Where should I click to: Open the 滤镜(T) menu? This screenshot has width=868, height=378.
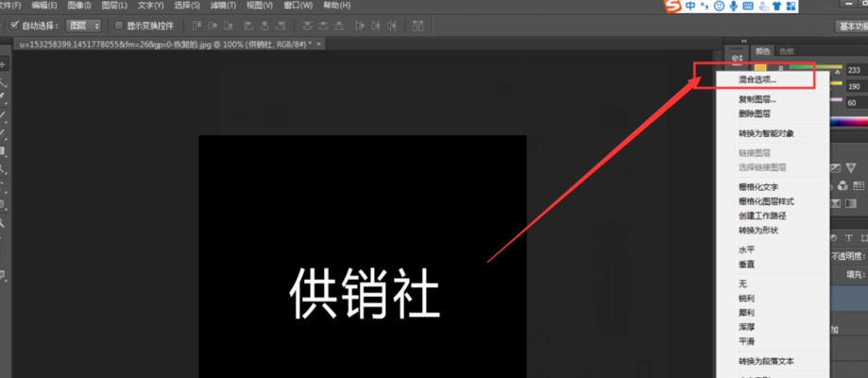click(x=223, y=6)
